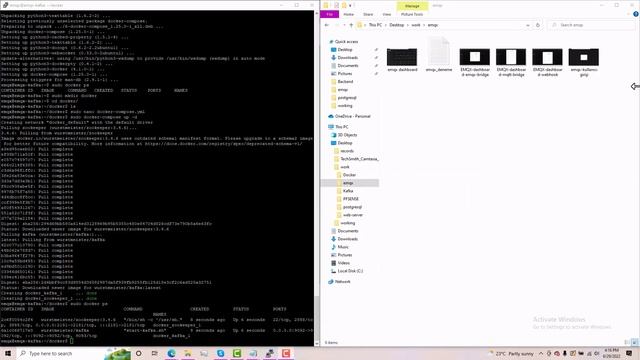
Task: Switch to large icons view button
Action: (635, 342)
